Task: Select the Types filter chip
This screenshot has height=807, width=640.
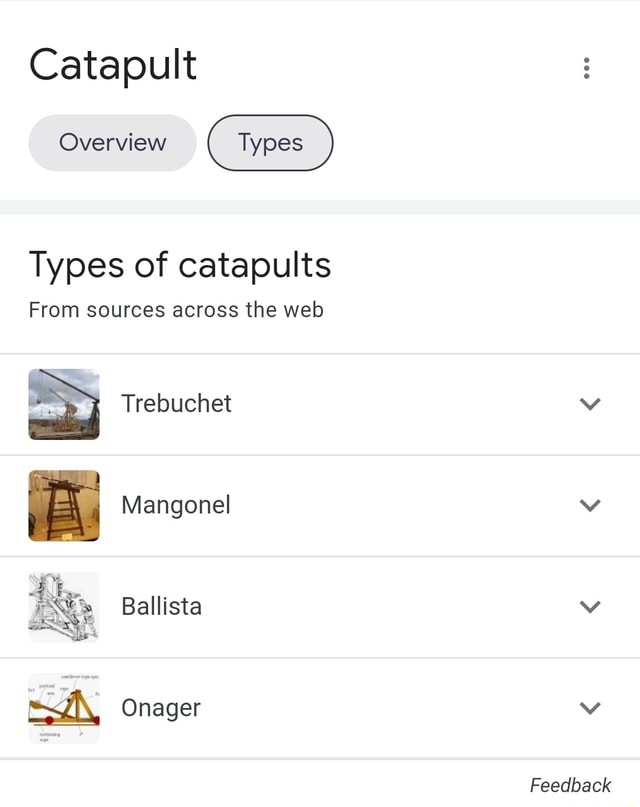Action: pos(269,143)
